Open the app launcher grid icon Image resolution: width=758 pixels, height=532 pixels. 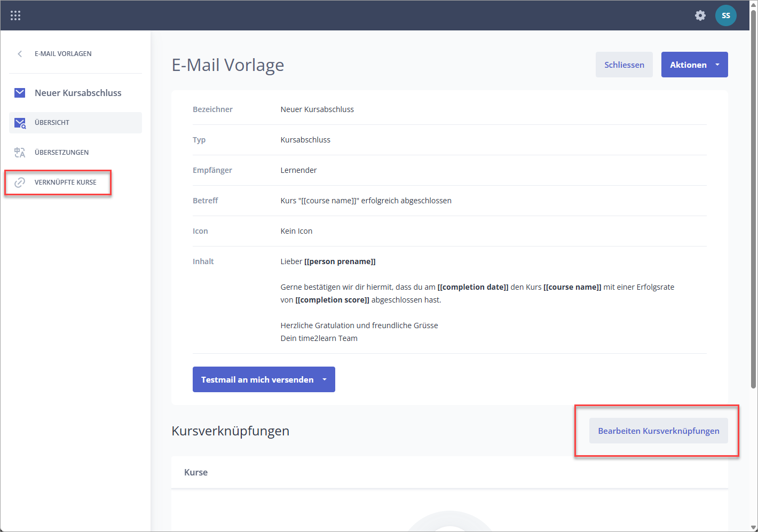15,15
